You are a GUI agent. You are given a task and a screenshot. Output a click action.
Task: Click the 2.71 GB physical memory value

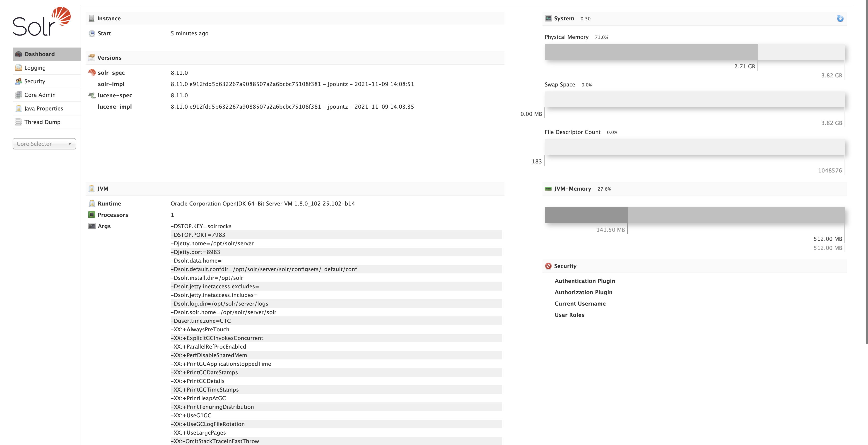pyautogui.click(x=744, y=66)
